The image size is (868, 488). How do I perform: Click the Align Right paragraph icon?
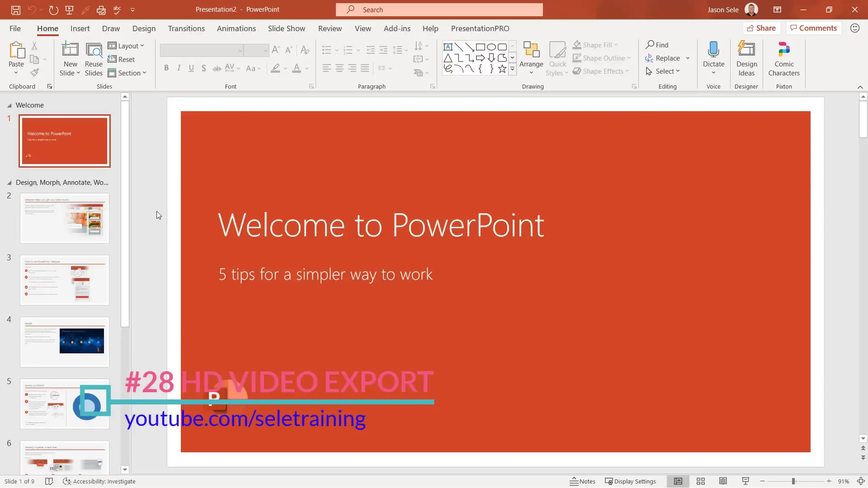pos(353,68)
